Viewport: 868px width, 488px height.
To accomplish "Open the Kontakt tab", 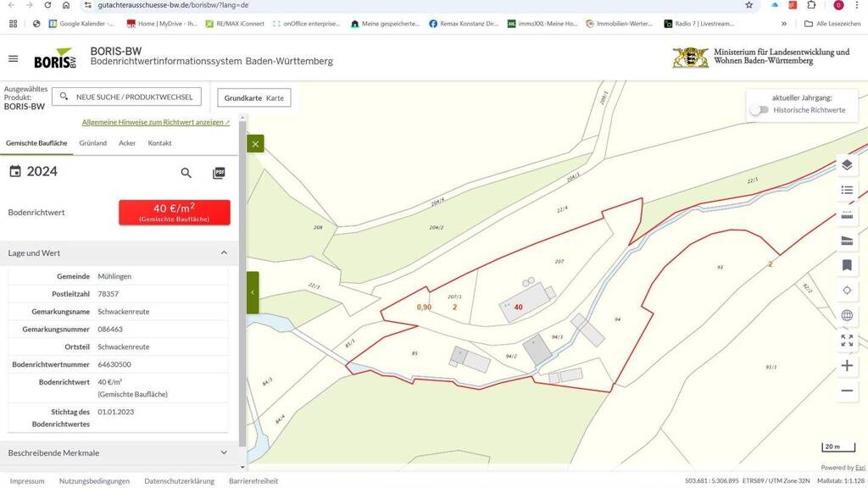I will click(x=159, y=143).
